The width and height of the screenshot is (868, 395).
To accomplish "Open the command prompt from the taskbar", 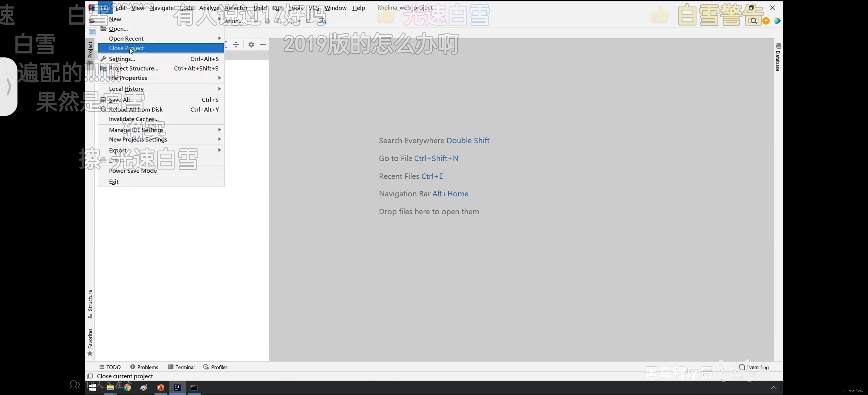I will (x=194, y=388).
